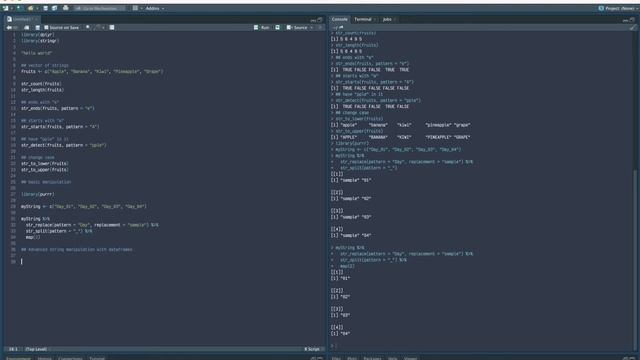Image resolution: width=640 pixels, height=360 pixels.
Task: Click the Go to file/function search field
Action: [x=100, y=8]
